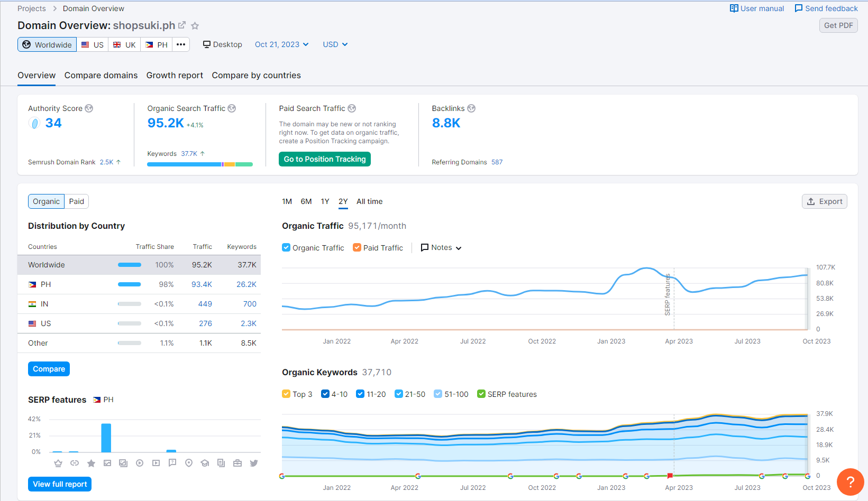Viewport: 868px width, 501px height.
Task: Click the keywords distribution color bar
Action: 200,164
